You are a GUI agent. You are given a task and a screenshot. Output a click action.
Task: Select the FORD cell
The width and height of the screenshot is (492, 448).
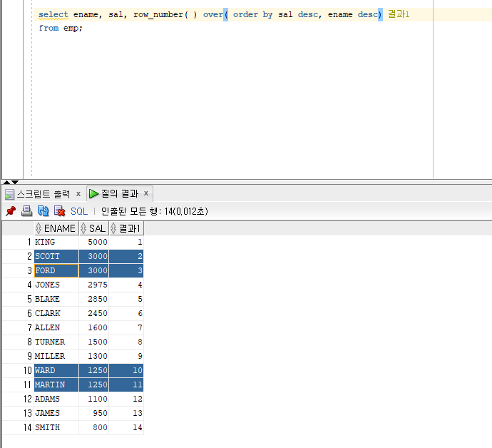click(56, 270)
